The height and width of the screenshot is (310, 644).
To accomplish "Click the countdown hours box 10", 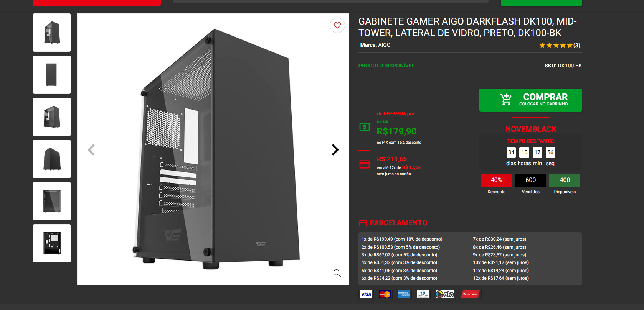I will coord(524,153).
